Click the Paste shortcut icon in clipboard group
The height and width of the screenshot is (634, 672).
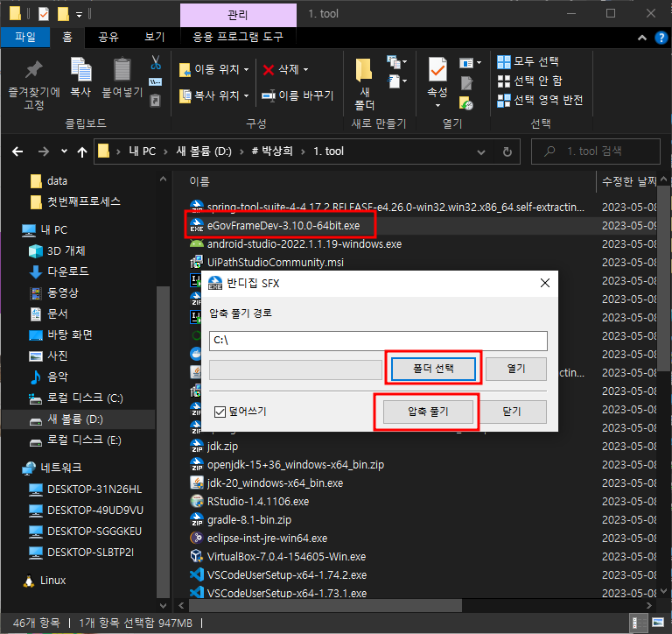tap(155, 101)
